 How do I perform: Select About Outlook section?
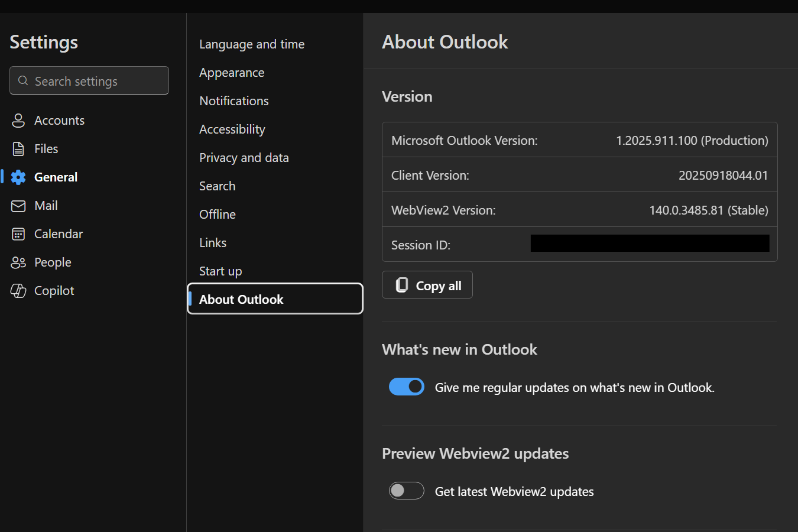[x=275, y=299]
